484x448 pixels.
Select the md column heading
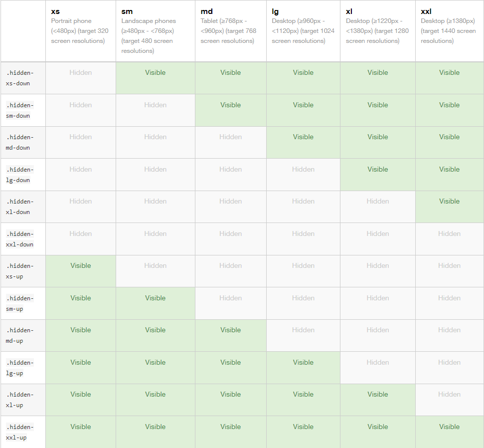pyautogui.click(x=207, y=11)
